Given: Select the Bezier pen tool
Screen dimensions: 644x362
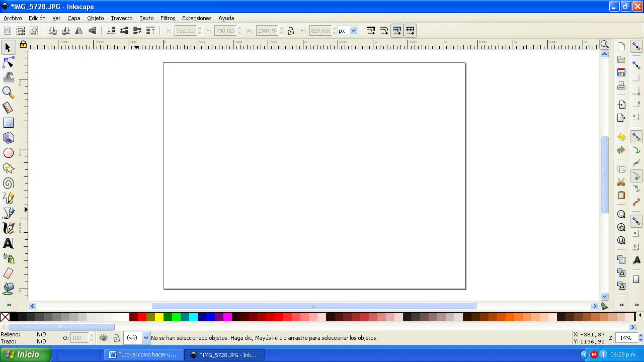Looking at the screenshot, I should click(8, 213).
